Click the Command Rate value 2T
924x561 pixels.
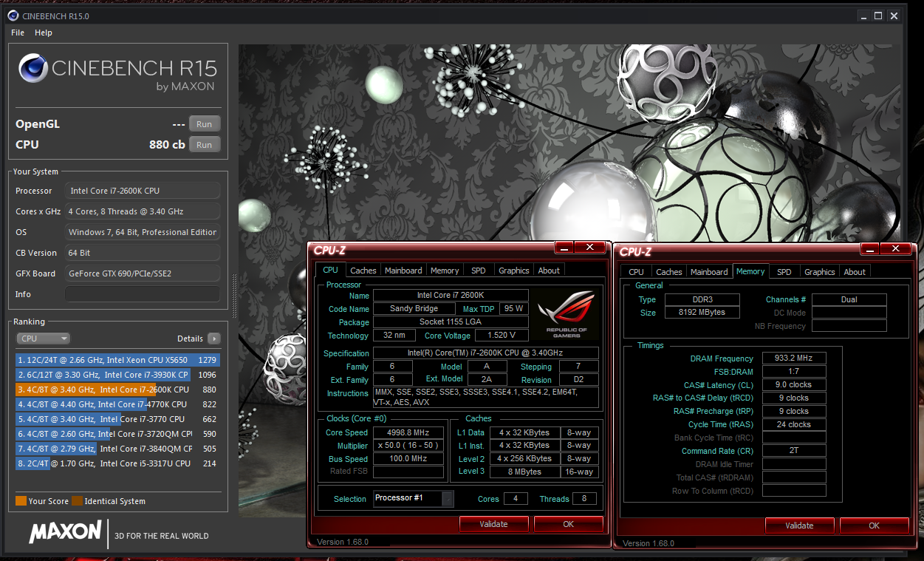[794, 451]
